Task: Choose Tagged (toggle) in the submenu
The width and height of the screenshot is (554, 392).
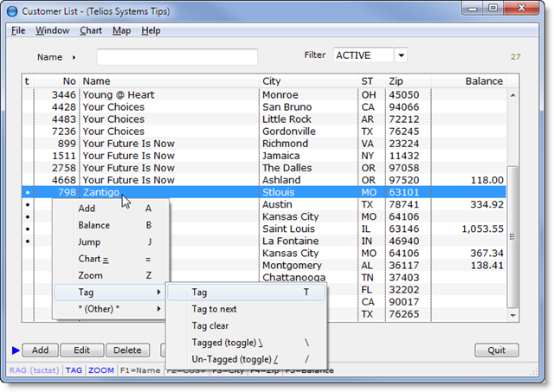Action: (227, 343)
